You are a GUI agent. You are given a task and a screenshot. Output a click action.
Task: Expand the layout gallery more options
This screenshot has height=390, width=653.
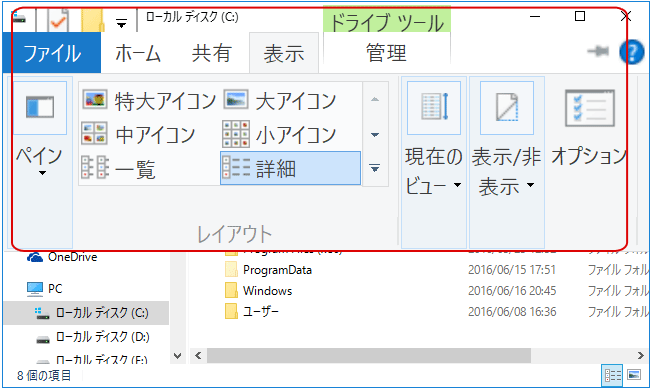[375, 168]
